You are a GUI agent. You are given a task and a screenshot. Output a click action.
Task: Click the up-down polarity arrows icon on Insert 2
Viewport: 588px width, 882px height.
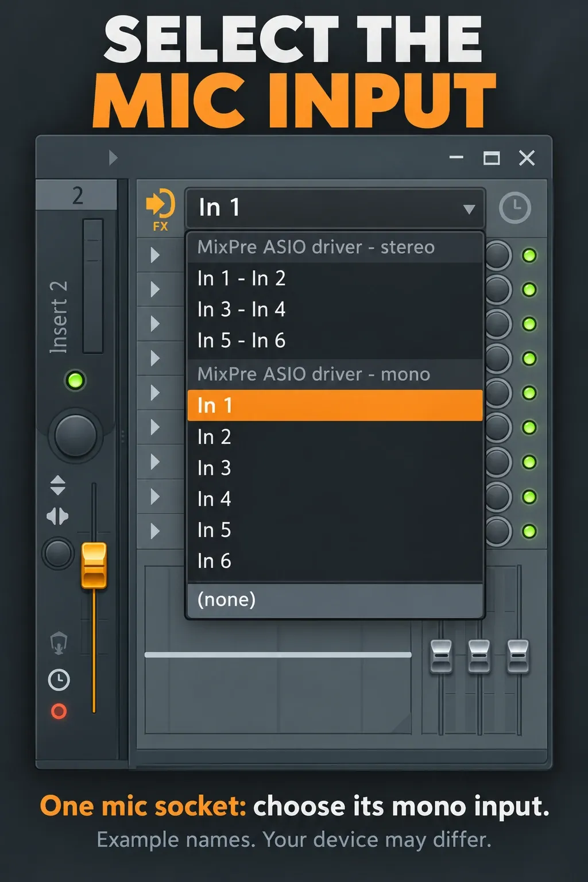point(57,485)
